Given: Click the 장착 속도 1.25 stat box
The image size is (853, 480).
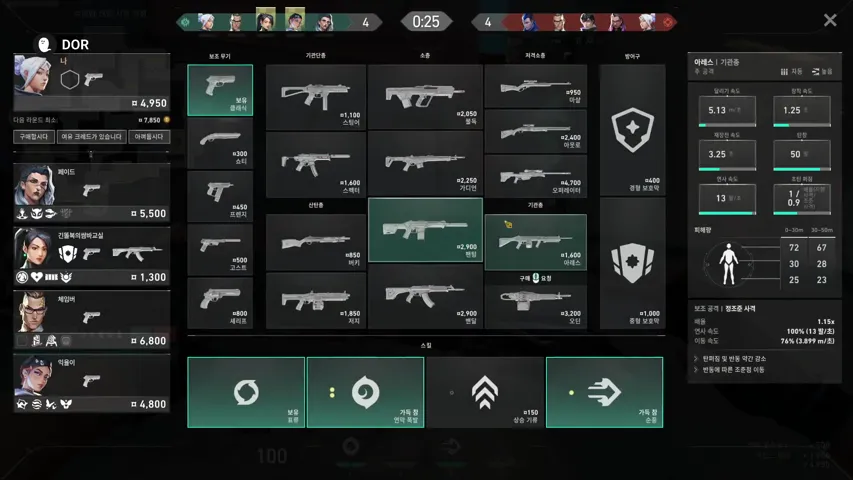Looking at the screenshot, I should coord(802,111).
